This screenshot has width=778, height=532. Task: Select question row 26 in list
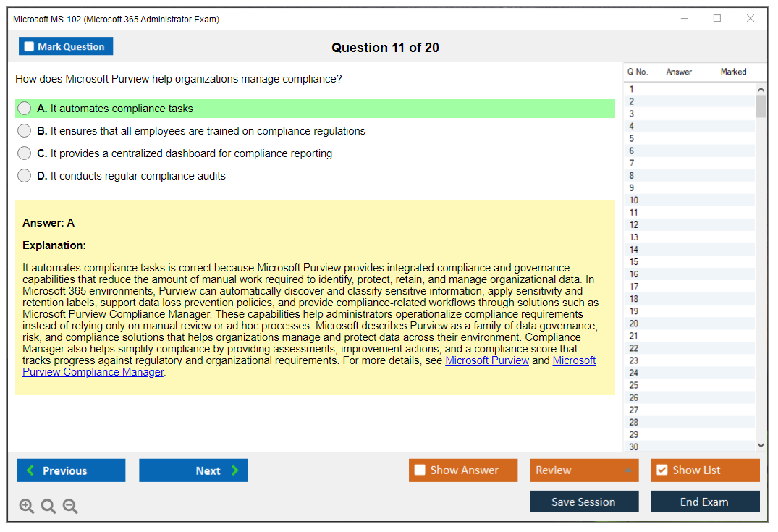tap(689, 397)
